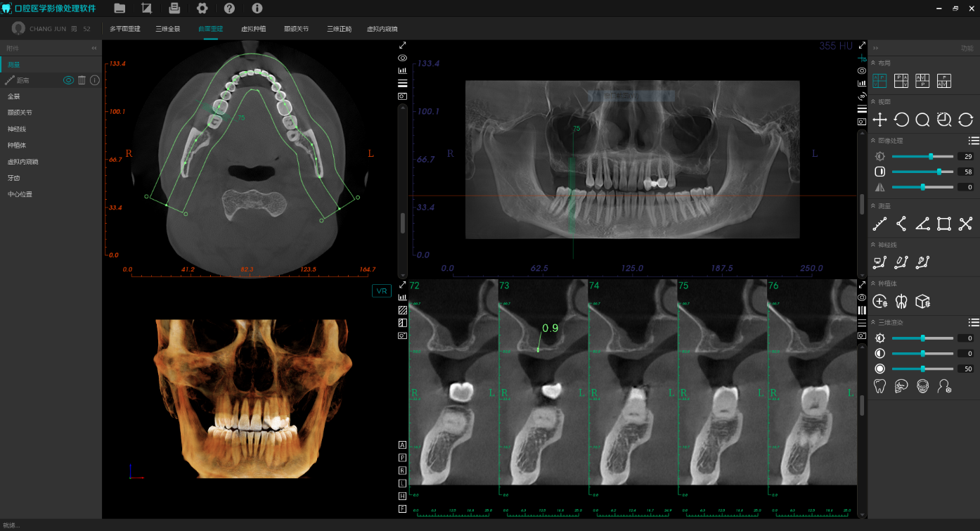Collapse the left attachments panel
The image size is (980, 531).
coord(94,48)
